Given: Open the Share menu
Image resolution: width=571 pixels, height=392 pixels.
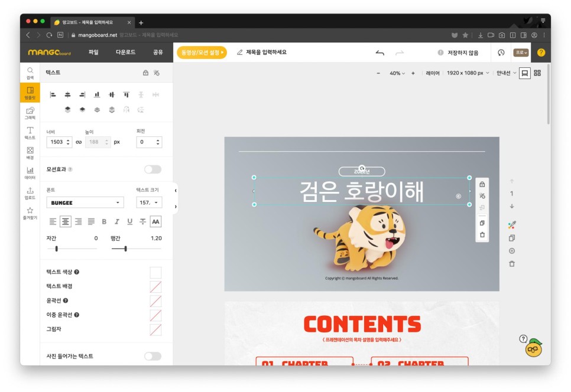Looking at the screenshot, I should [158, 53].
